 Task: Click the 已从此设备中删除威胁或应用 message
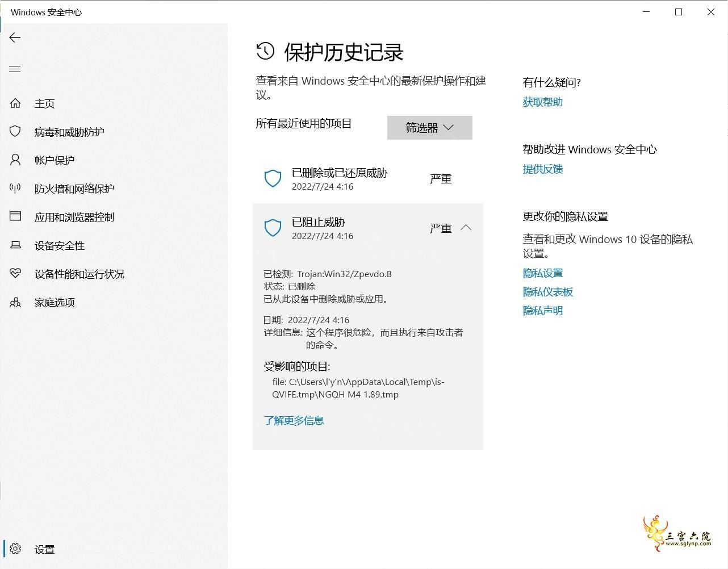pyautogui.click(x=328, y=299)
